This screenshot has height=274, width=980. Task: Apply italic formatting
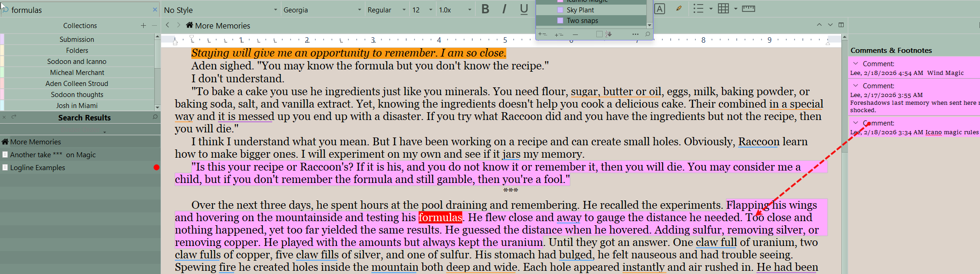[x=504, y=9]
